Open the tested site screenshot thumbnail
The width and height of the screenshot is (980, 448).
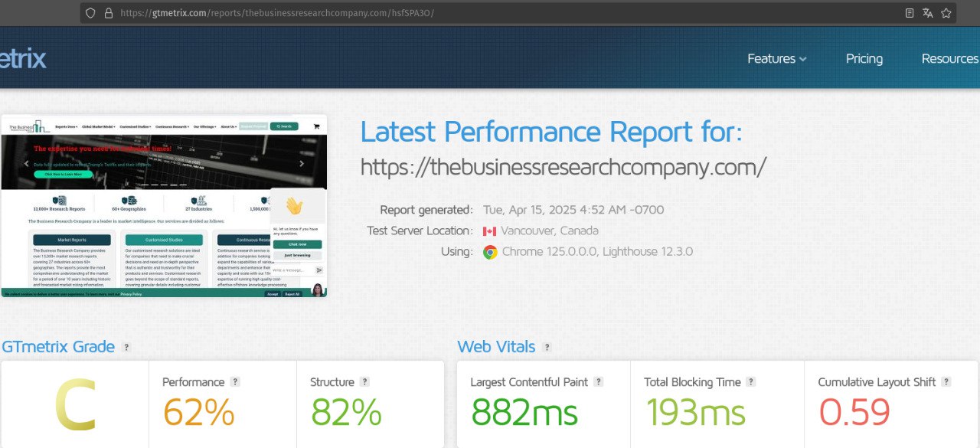coord(164,206)
